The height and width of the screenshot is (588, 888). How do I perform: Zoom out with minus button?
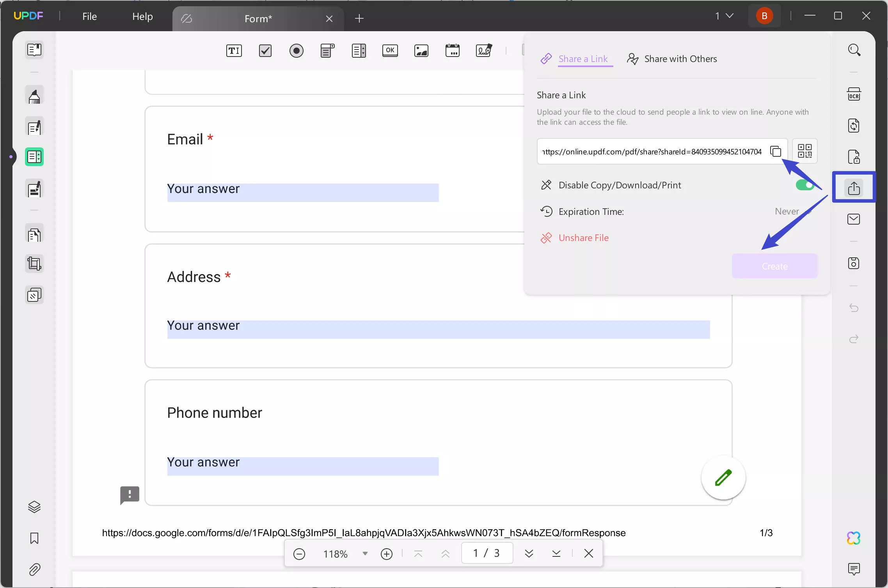click(x=299, y=554)
